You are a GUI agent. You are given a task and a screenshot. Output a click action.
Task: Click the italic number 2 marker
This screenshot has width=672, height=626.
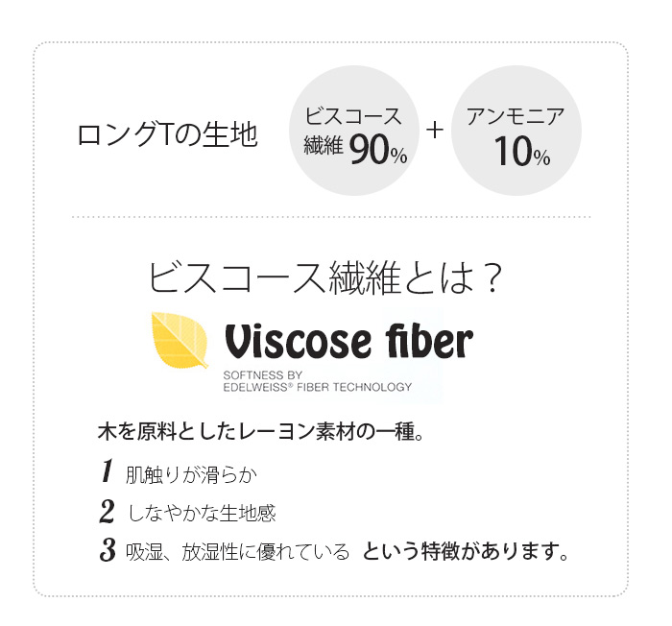pyautogui.click(x=108, y=511)
